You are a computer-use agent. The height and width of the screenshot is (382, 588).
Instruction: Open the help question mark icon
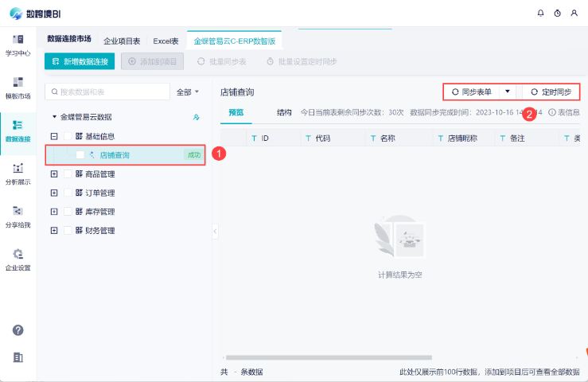[x=18, y=330]
